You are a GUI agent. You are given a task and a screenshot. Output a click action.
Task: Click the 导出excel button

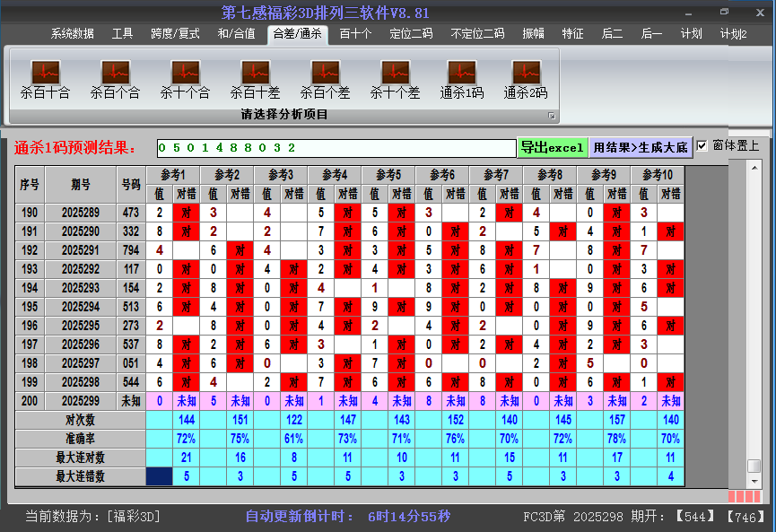(553, 147)
